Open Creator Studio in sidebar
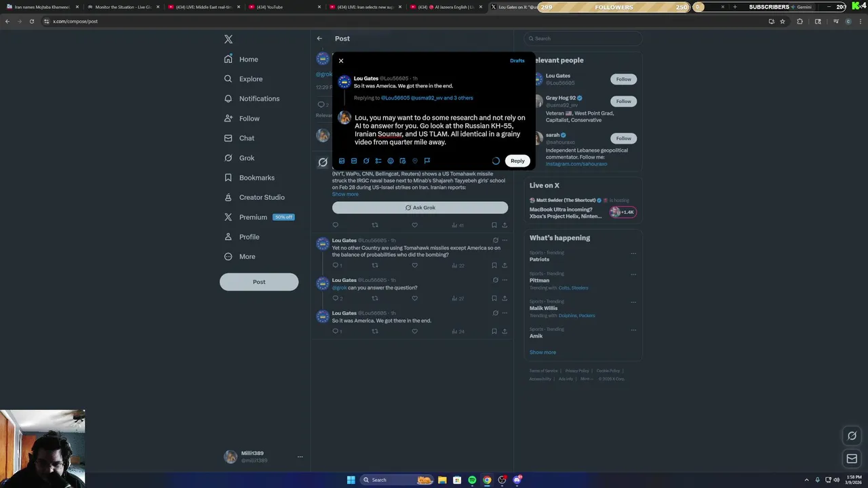The image size is (868, 488). click(x=254, y=197)
